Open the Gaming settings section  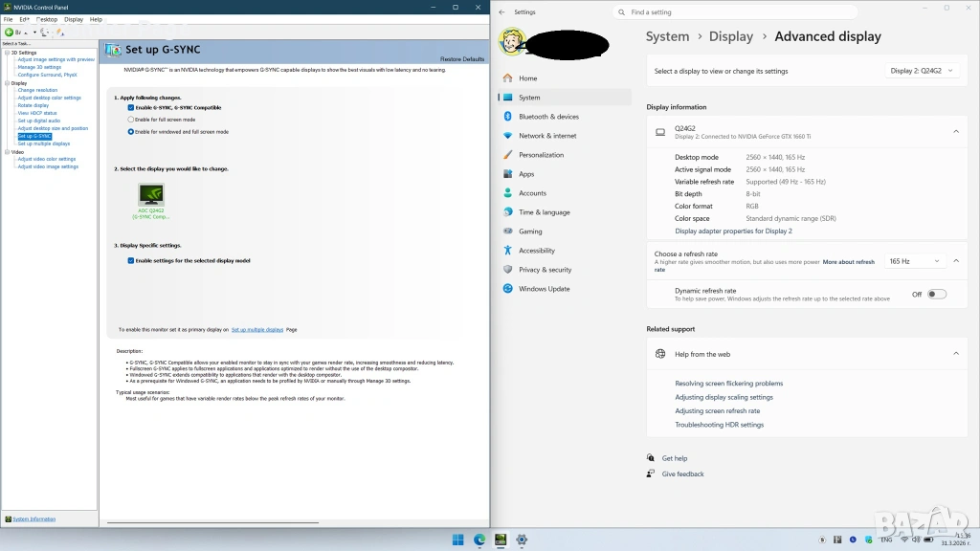click(x=530, y=231)
